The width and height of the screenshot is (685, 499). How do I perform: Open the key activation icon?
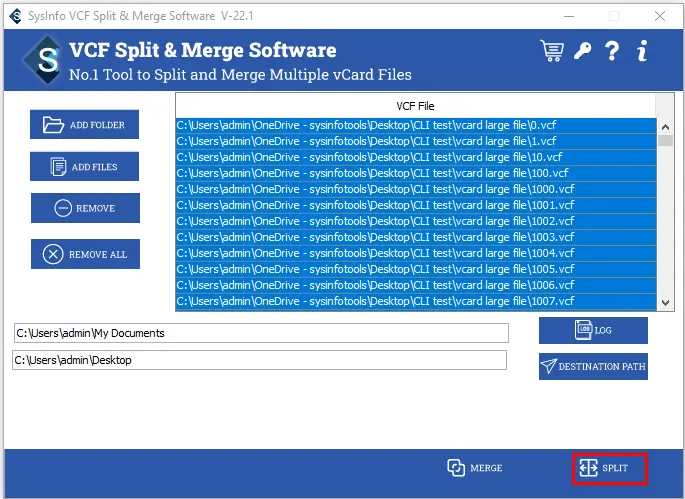click(x=582, y=50)
